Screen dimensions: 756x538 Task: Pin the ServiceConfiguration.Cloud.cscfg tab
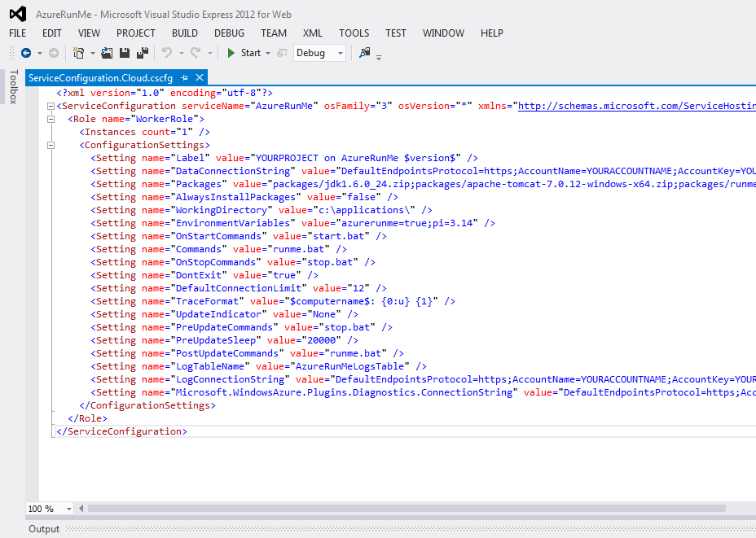pyautogui.click(x=184, y=77)
